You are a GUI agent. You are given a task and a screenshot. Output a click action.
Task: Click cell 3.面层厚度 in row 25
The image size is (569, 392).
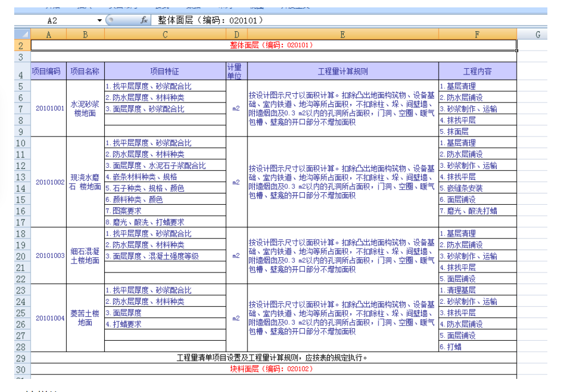(x=165, y=313)
